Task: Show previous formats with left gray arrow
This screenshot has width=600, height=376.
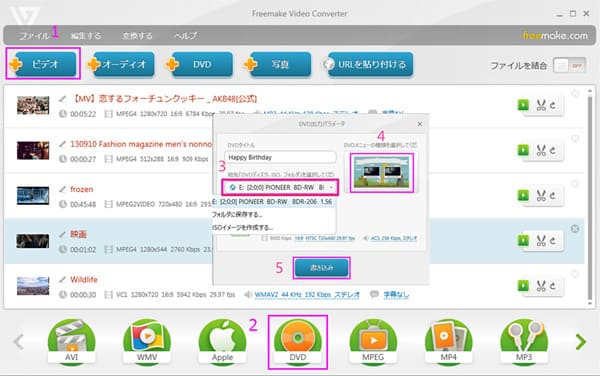Action: tap(18, 342)
